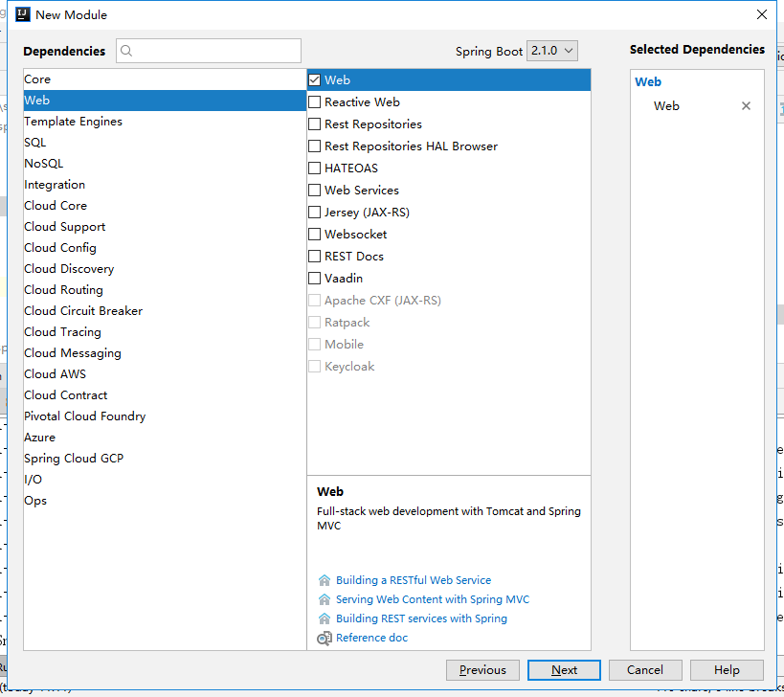Click the Web entry under Selected Dependencies

click(666, 106)
